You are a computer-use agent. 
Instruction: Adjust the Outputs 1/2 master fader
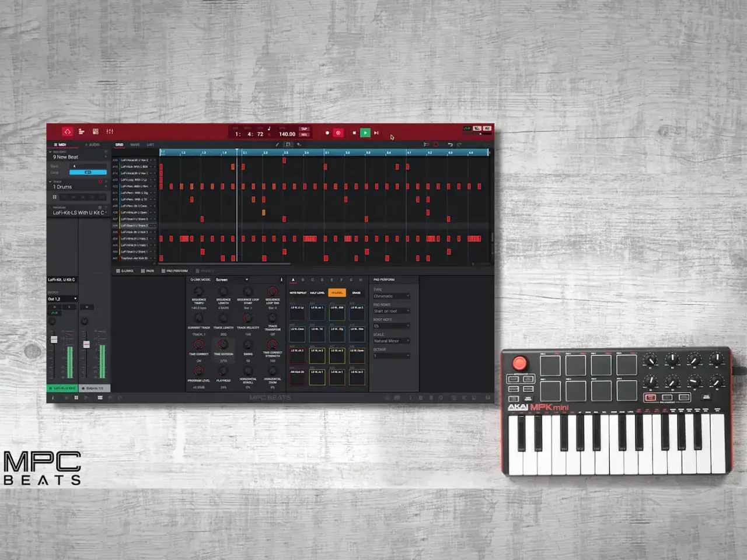click(x=86, y=345)
